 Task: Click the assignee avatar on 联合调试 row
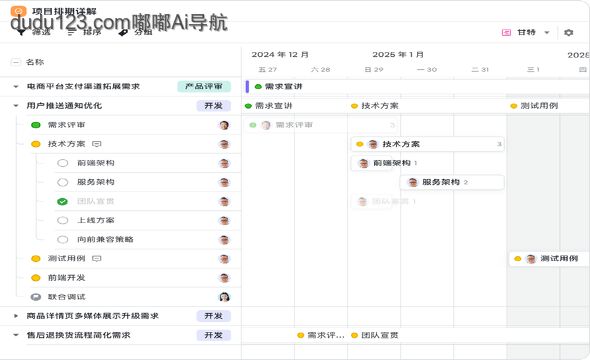[x=224, y=297]
